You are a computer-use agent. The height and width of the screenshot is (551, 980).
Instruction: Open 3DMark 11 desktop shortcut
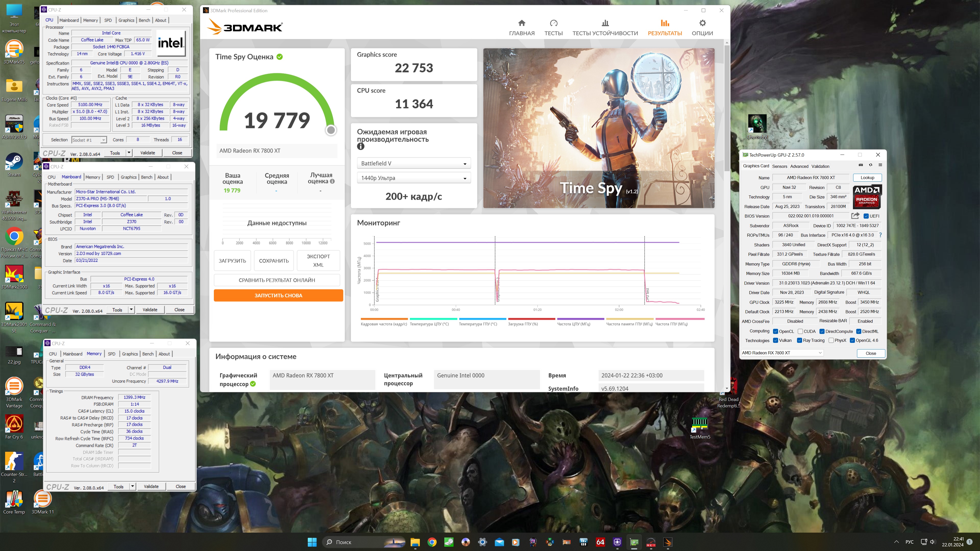point(43,502)
